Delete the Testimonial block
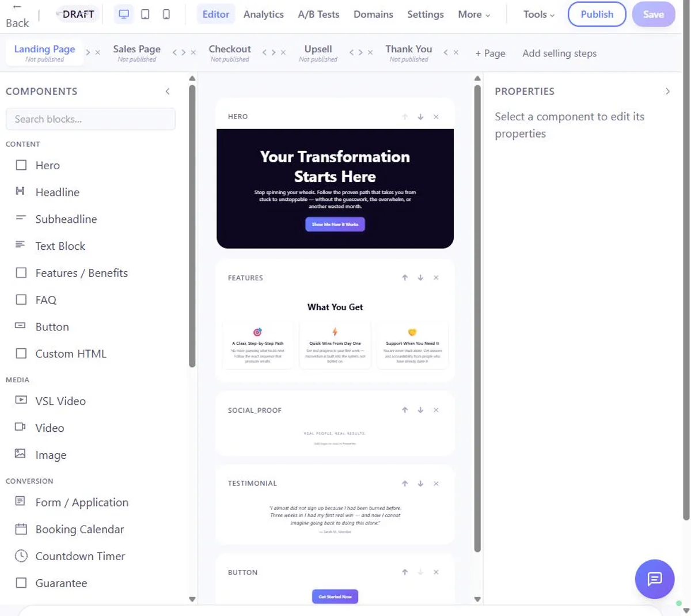The width and height of the screenshot is (691, 616). pos(436,484)
